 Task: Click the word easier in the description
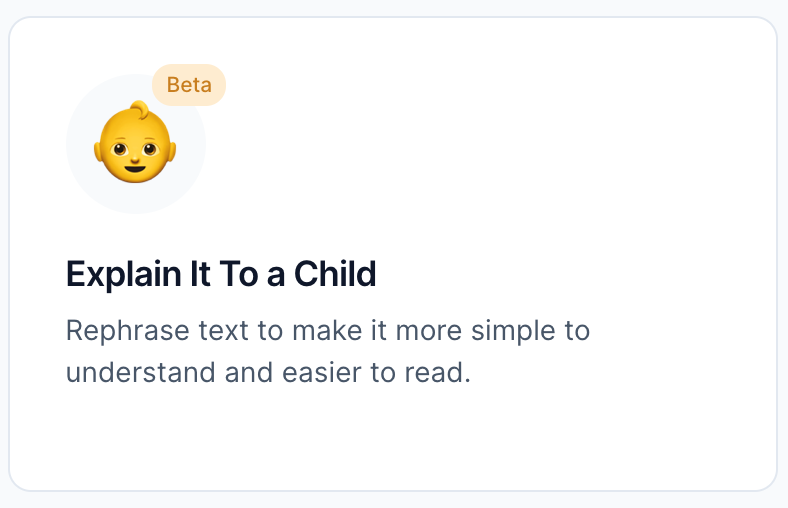[322, 373]
